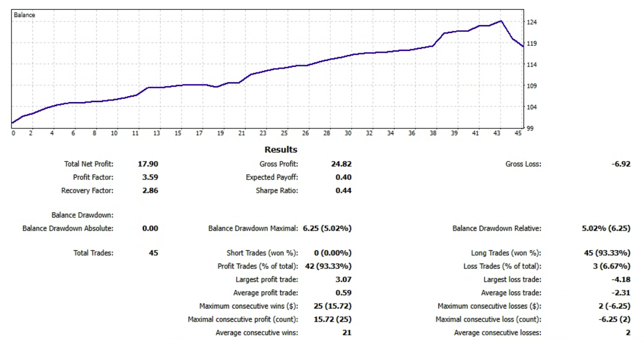Screen dimensions: 644x342
Task: Click the Long Trades (won %) label
Action: point(506,253)
